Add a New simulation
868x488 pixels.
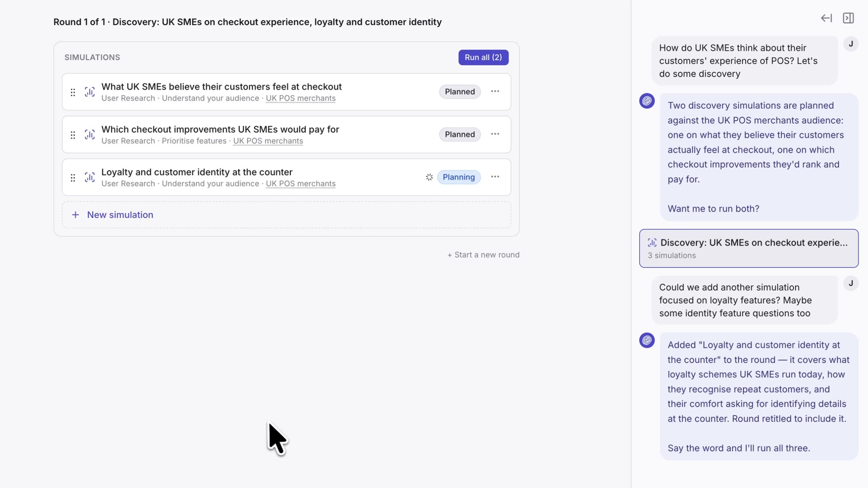point(286,215)
